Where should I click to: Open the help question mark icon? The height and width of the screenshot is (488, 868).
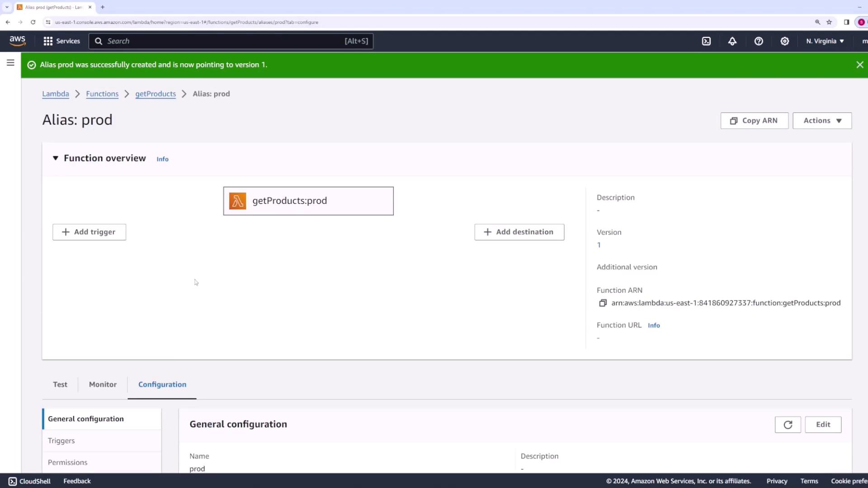(759, 41)
